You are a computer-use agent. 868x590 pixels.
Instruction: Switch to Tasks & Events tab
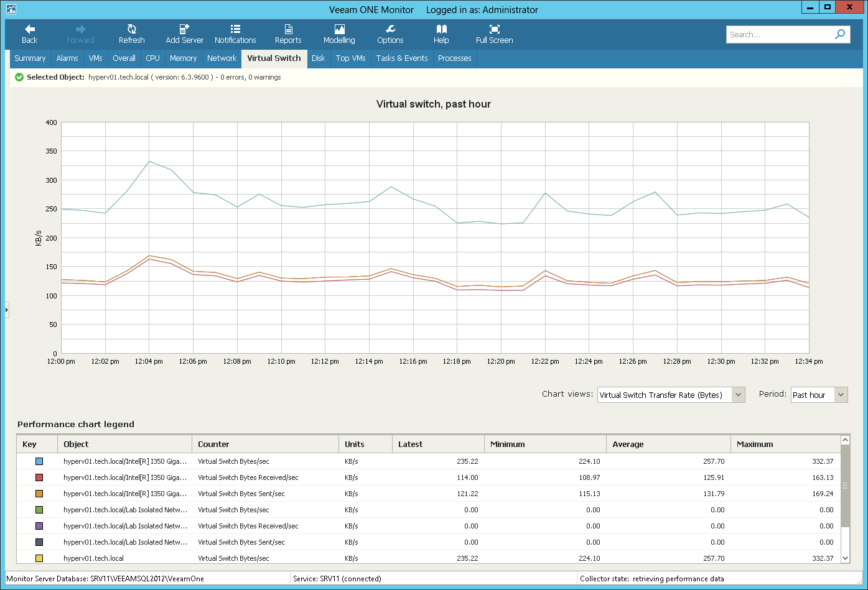click(x=402, y=58)
